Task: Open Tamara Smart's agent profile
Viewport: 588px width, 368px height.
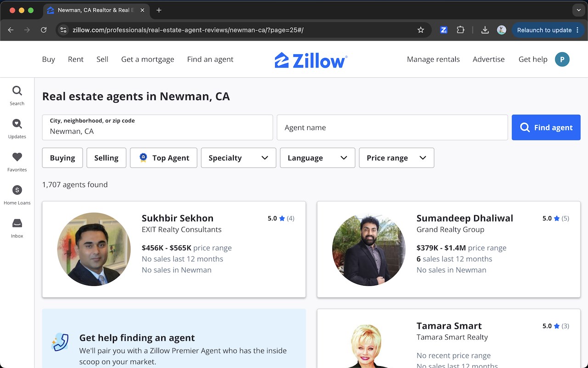Action: click(x=449, y=326)
